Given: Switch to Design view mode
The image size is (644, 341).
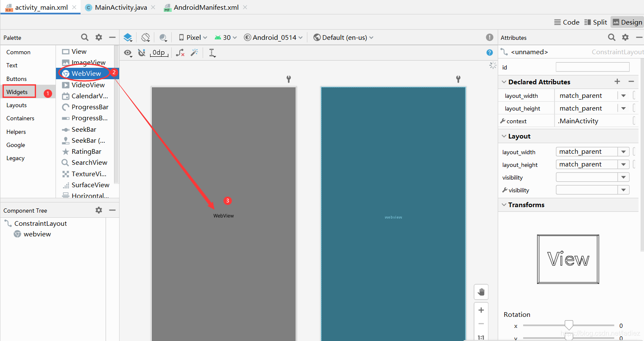Looking at the screenshot, I should [x=627, y=22].
